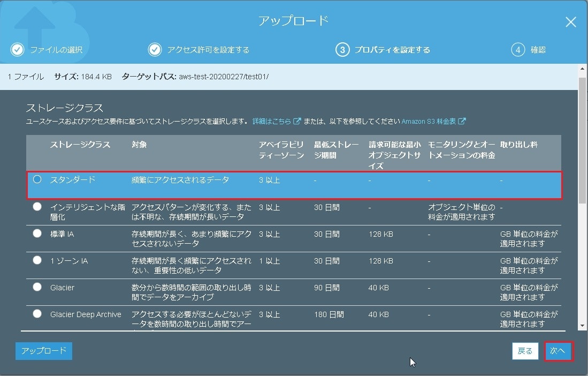588x376 pixels.
Task: Click the checkmark icon for アクセス許可を設定する step
Action: (155, 49)
